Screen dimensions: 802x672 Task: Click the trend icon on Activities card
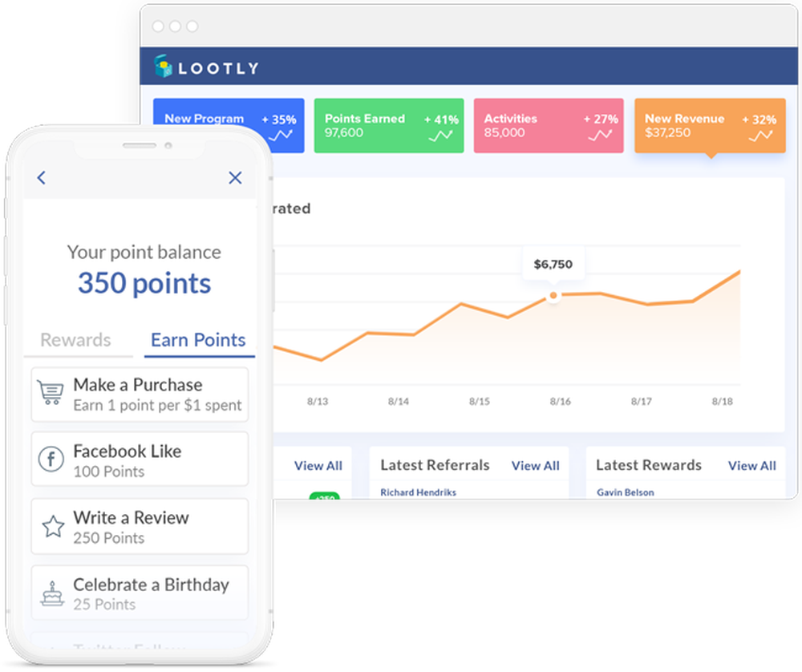(599, 136)
